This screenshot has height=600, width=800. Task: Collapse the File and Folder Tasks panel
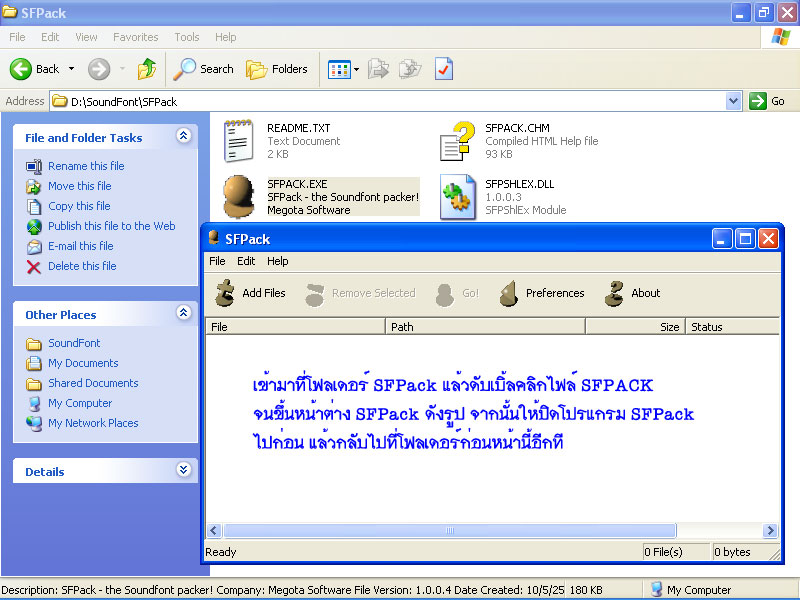tap(184, 136)
